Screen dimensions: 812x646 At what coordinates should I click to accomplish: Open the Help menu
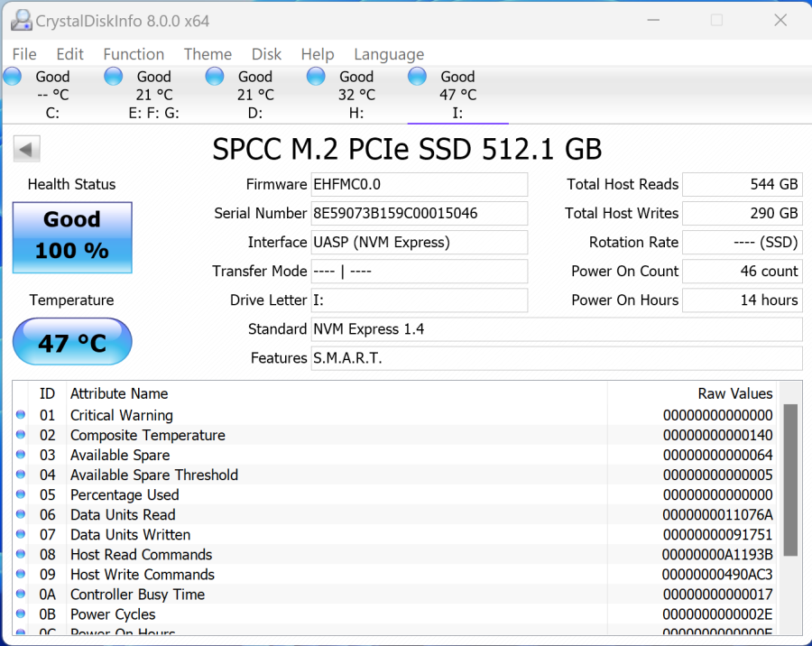[x=318, y=54]
